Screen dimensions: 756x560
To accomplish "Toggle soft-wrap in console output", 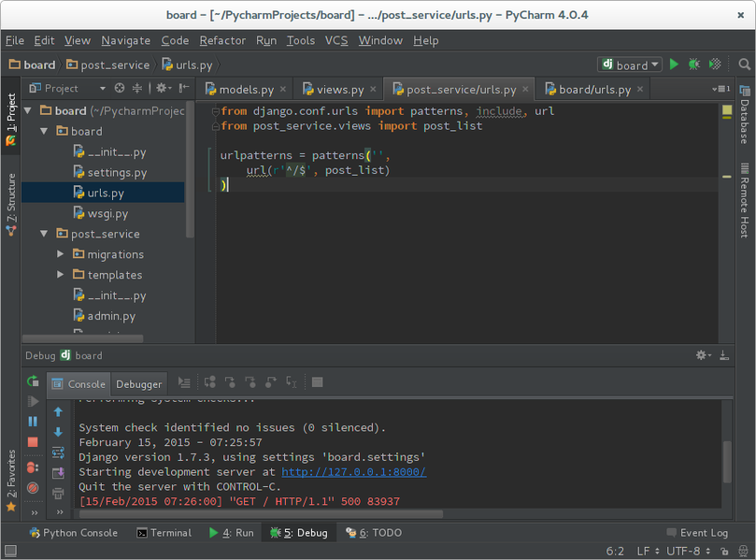I will click(x=58, y=452).
